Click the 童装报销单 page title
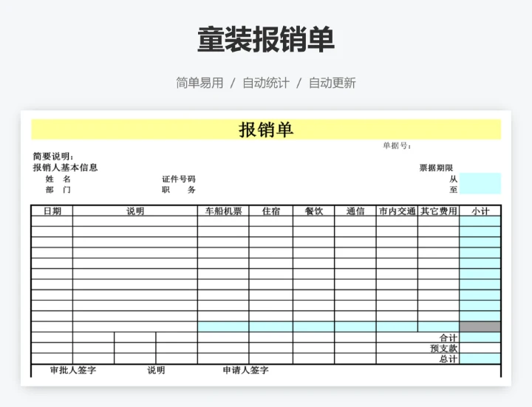Image resolution: width=532 pixels, height=407 pixels. pos(265,40)
